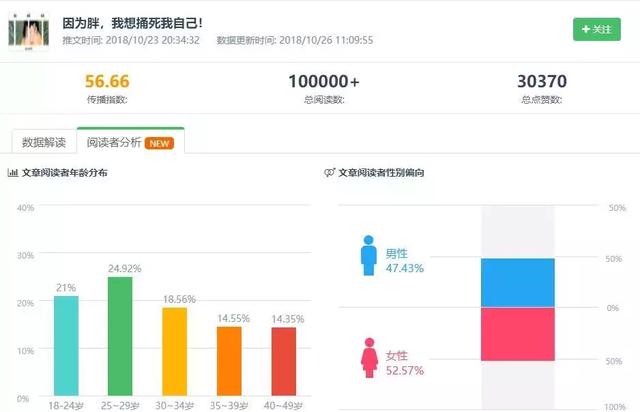Viewport: 640px width, 412px height.
Task: Click the yellow 30~34岁 bar
Action: coord(174,351)
